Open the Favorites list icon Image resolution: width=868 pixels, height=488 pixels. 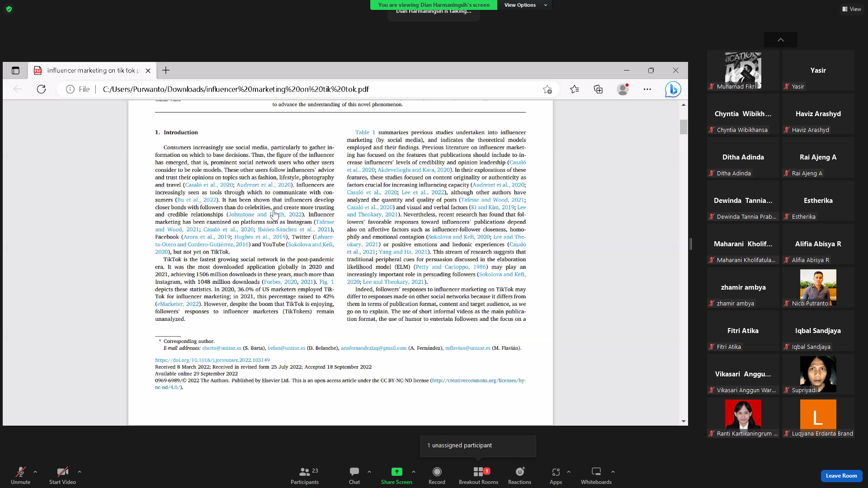(575, 89)
